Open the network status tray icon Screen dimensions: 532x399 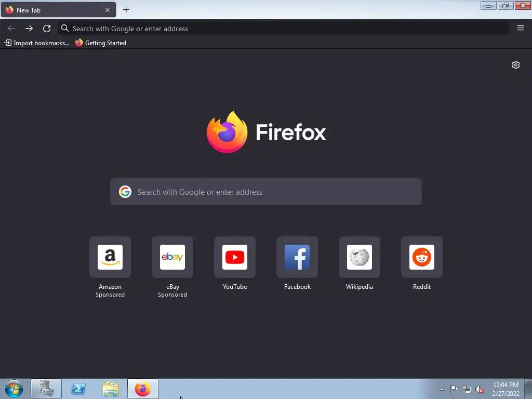[467, 389]
